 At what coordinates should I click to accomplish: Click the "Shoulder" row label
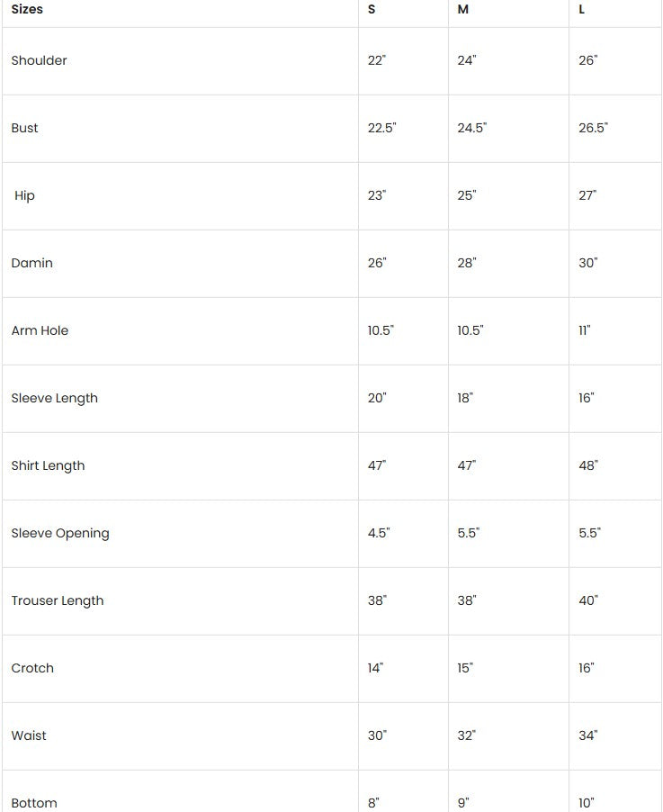39,60
